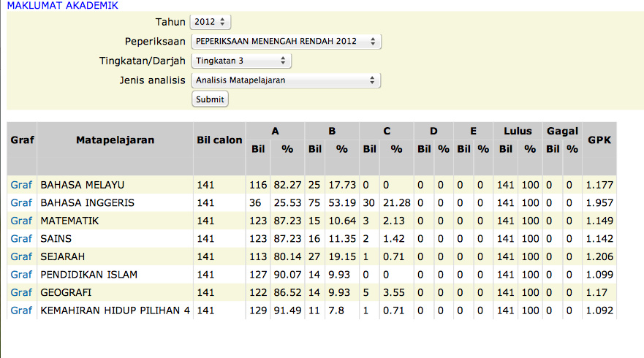Click the Maklumat Akademik heading

click(62, 5)
